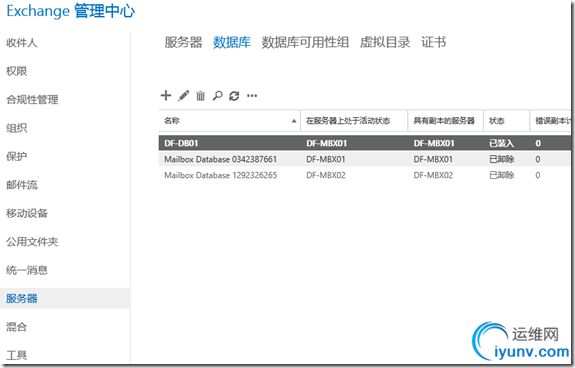
Task: Delete database using trash icon
Action: 201,96
